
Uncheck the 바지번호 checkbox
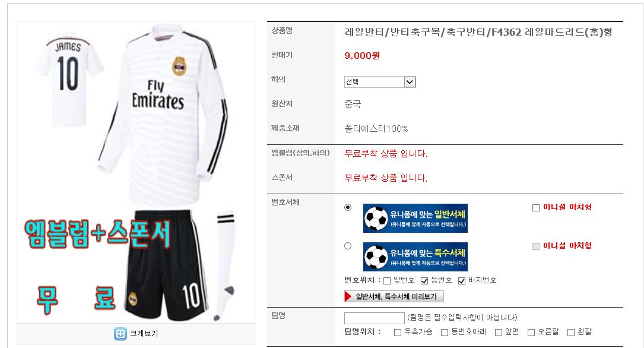(x=462, y=281)
